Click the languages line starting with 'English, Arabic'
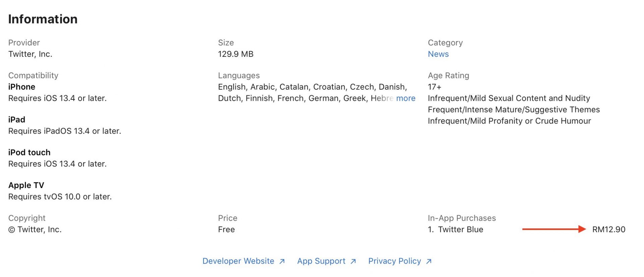This screenshot has width=644, height=277. pyautogui.click(x=313, y=87)
